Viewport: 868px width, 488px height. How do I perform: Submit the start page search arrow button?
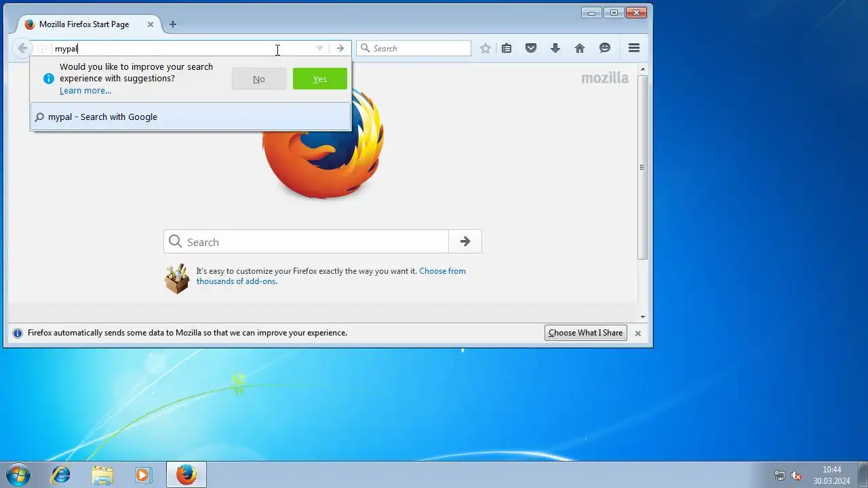coord(465,241)
